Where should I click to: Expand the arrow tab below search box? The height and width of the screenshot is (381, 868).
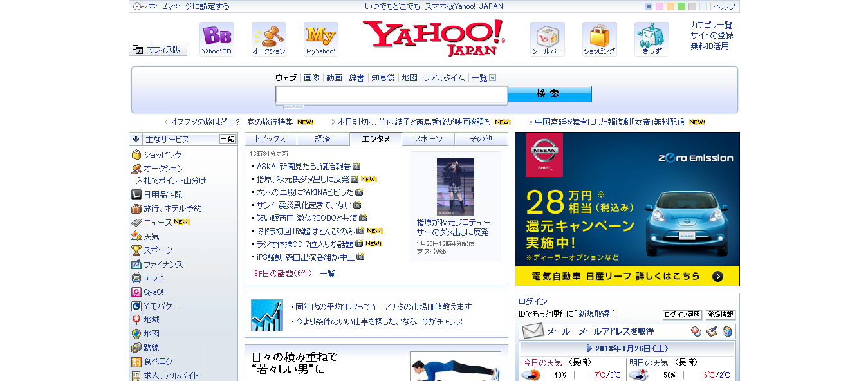tap(293, 106)
